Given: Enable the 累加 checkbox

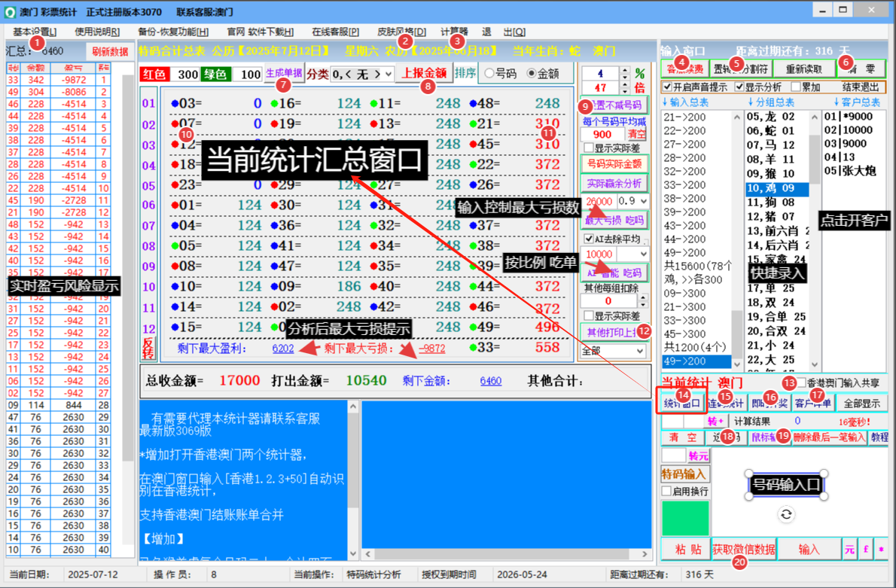Looking at the screenshot, I should [x=796, y=87].
